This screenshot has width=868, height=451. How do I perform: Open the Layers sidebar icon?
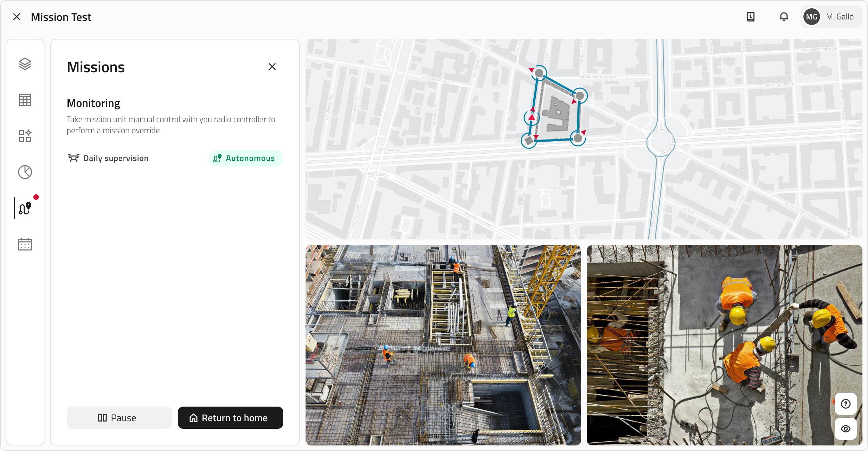click(x=25, y=64)
